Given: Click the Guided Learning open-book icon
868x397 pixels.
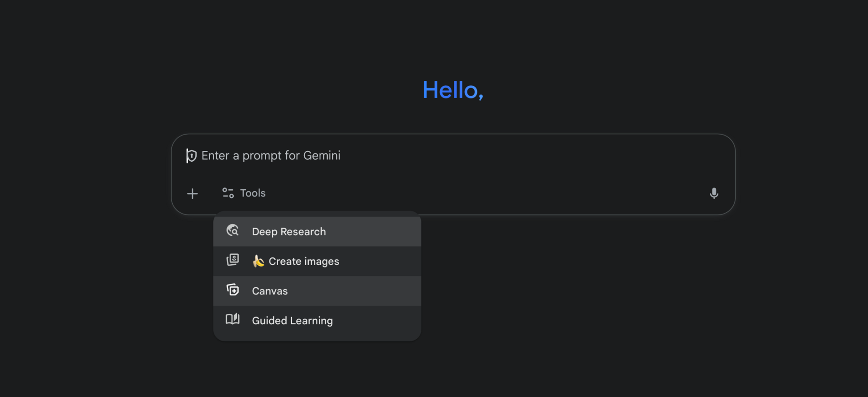Looking at the screenshot, I should coord(233,319).
